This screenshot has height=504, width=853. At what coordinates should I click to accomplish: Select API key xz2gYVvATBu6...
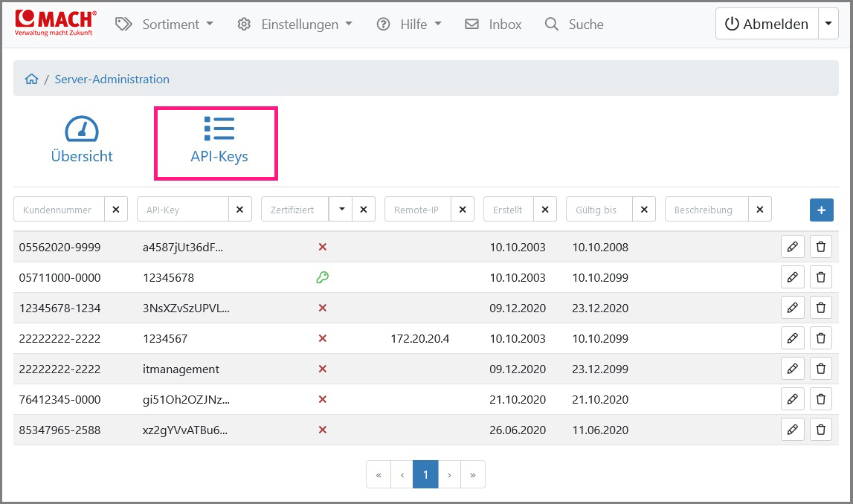pos(185,430)
